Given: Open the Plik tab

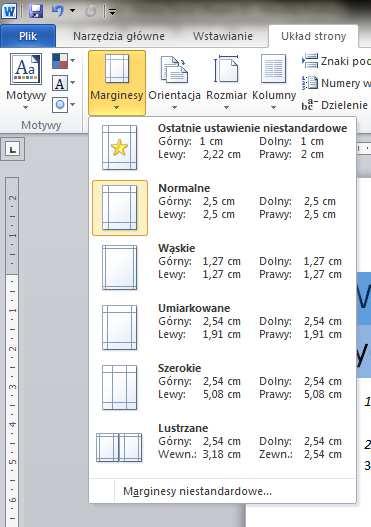Looking at the screenshot, I should click(28, 36).
